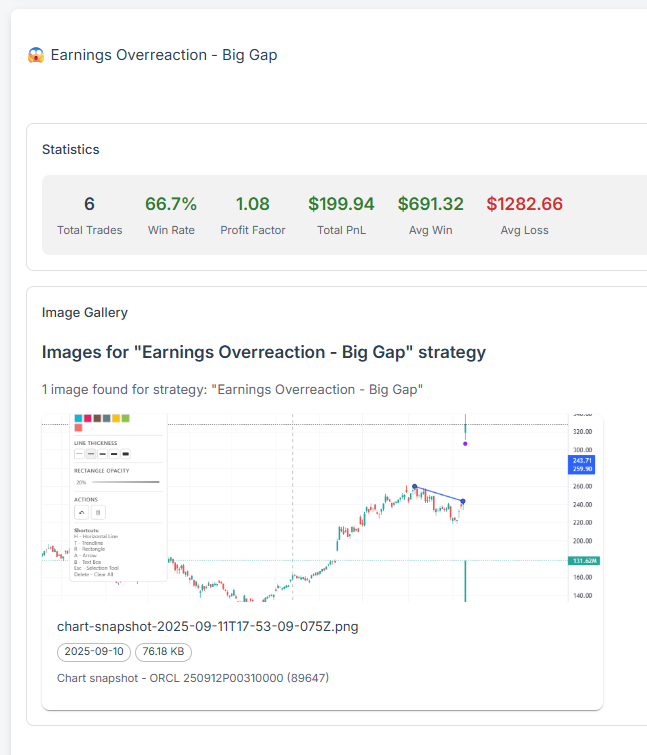Click the 66.7% Win Rate statistic
Screen dimensions: 647x755
[x=171, y=204]
